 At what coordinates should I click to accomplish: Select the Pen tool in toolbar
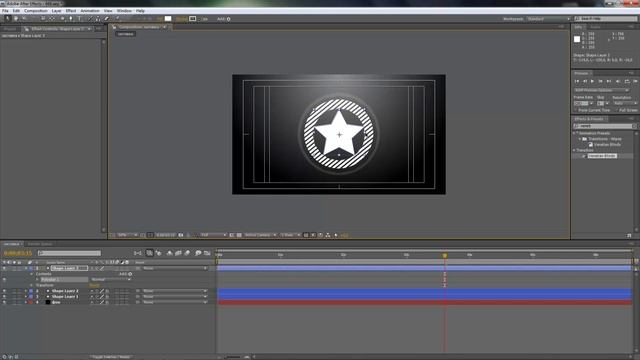tap(71, 19)
